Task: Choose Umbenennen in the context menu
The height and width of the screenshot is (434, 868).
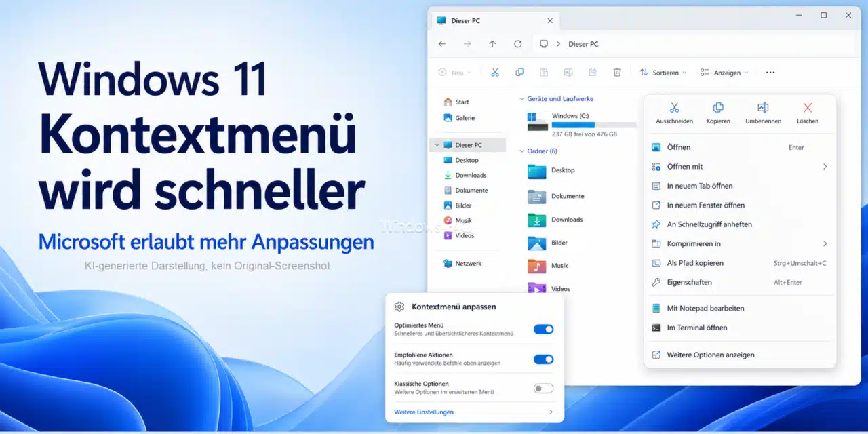Action: [763, 113]
